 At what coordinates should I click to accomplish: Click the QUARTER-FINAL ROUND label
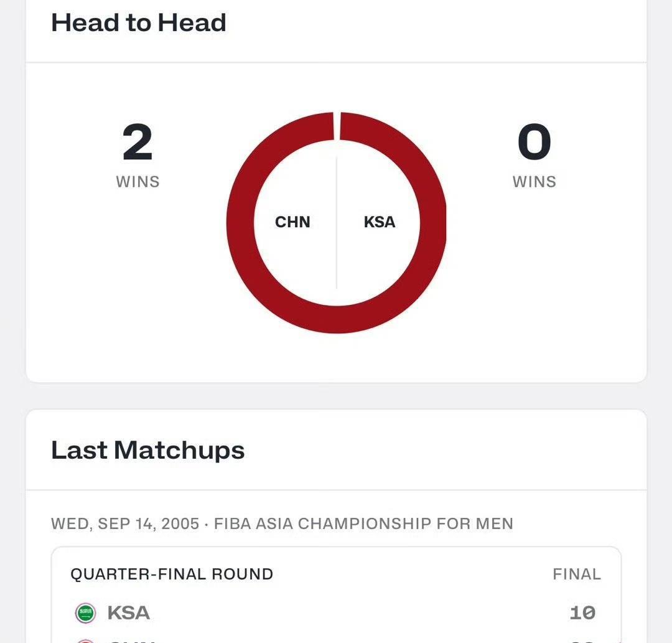[172, 574]
